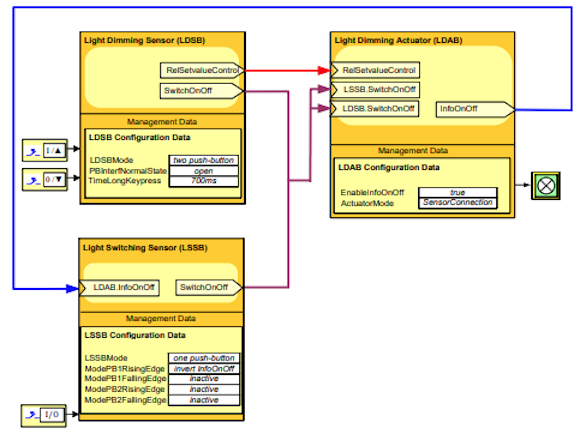
Task: Click the ModePB2RisingEdge parameter label
Action: click(x=124, y=390)
